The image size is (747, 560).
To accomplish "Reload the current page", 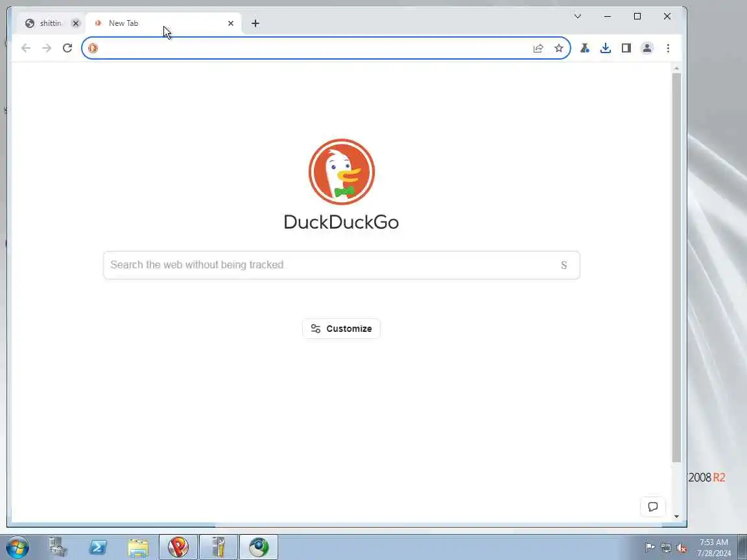I will coord(67,48).
